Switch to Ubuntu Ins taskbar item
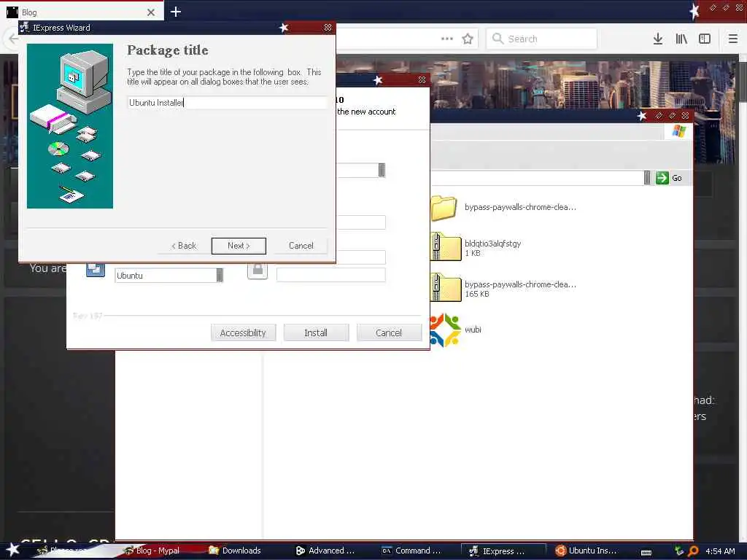 pos(586,551)
